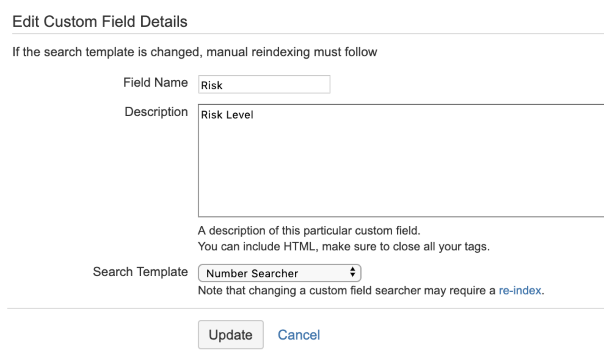Click the Description label

pyautogui.click(x=156, y=112)
